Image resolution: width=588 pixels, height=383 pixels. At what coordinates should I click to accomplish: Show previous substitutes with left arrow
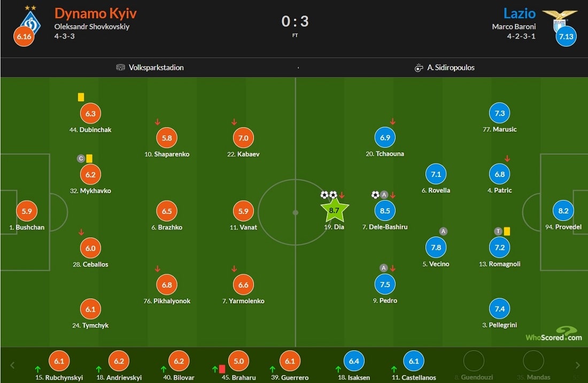12,365
